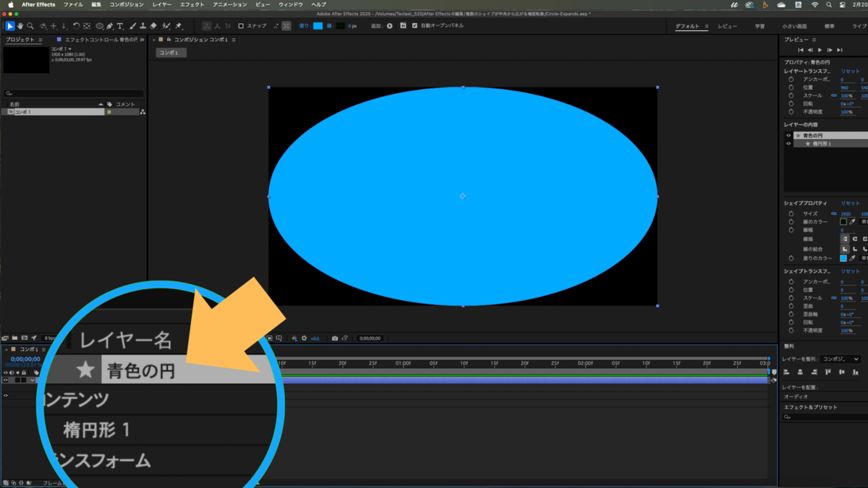Enable the Snap checkbox
The width and height of the screenshot is (868, 488).
(x=241, y=26)
